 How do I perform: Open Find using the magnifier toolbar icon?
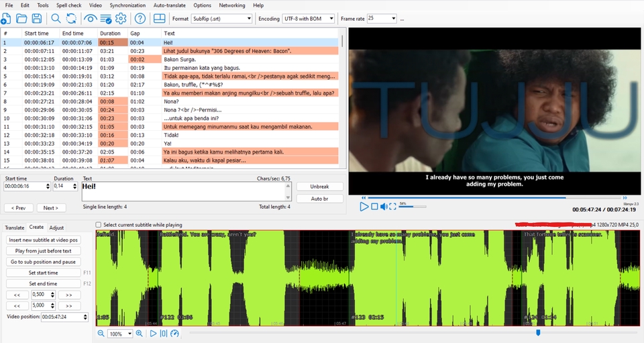pos(56,19)
